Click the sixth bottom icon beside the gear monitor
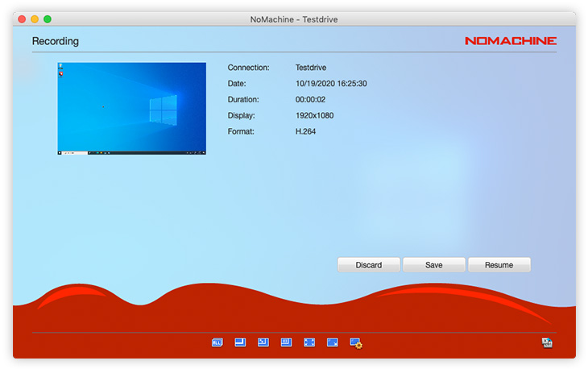This screenshot has width=588, height=369. tap(332, 342)
